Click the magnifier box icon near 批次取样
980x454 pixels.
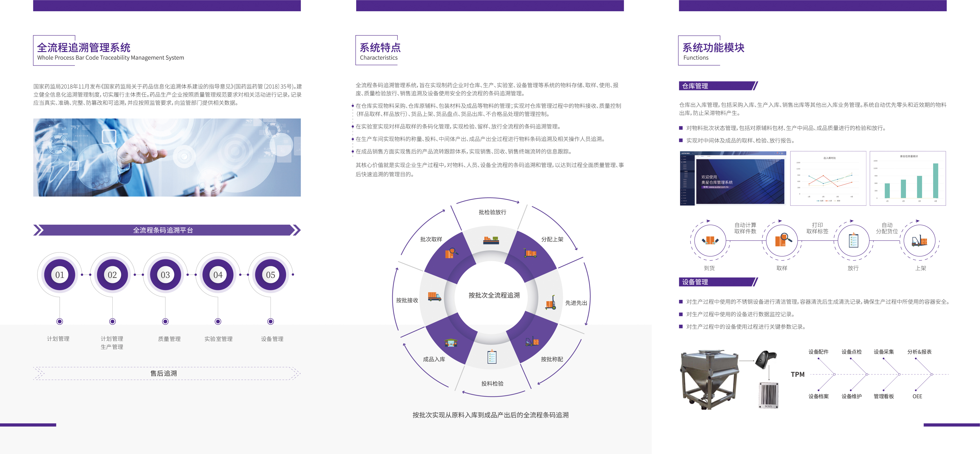(x=451, y=253)
